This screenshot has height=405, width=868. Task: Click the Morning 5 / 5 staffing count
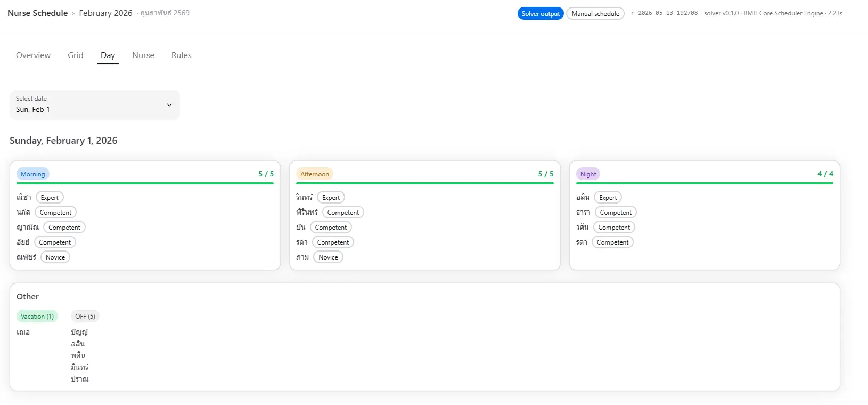tap(266, 174)
